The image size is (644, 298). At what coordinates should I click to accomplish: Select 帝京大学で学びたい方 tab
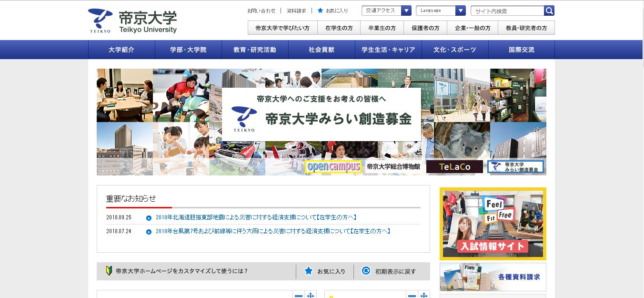pyautogui.click(x=282, y=28)
